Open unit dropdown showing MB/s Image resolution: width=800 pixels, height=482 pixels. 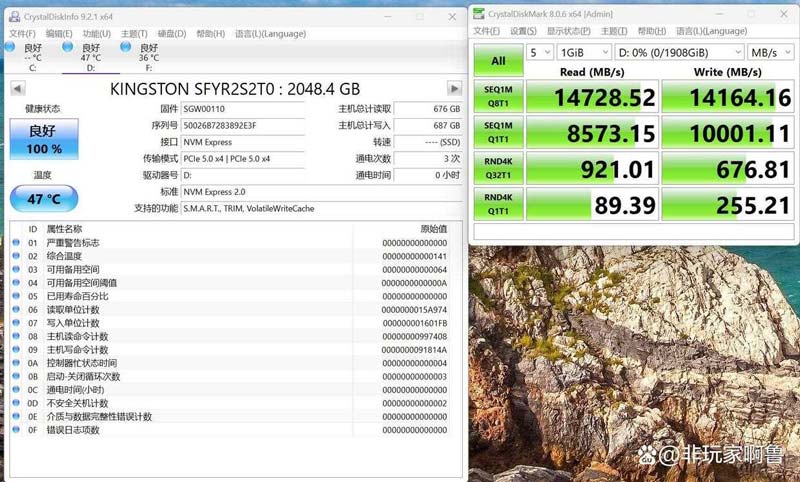770,53
